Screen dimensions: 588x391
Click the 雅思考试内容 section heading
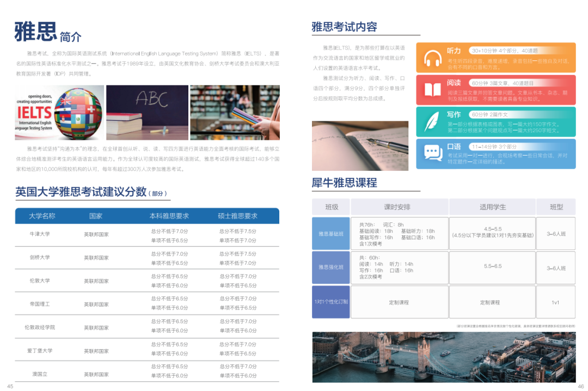(x=344, y=27)
